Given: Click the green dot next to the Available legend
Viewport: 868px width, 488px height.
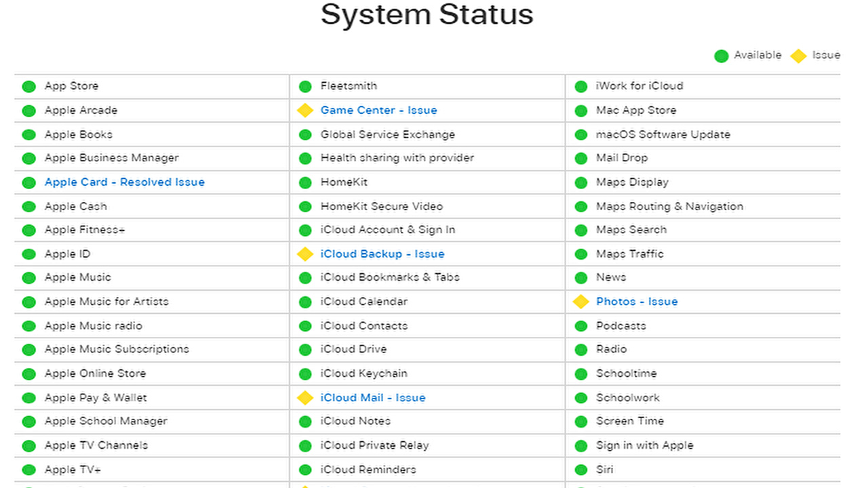Looking at the screenshot, I should point(721,56).
